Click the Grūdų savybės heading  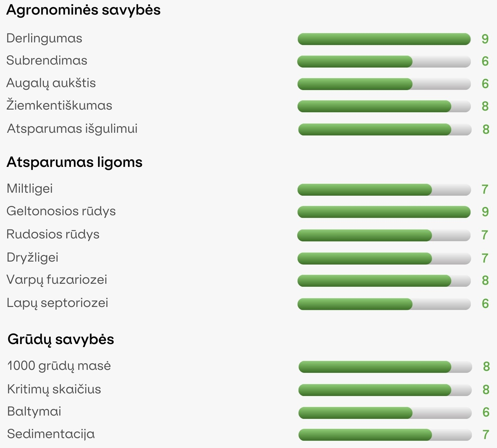point(61,340)
